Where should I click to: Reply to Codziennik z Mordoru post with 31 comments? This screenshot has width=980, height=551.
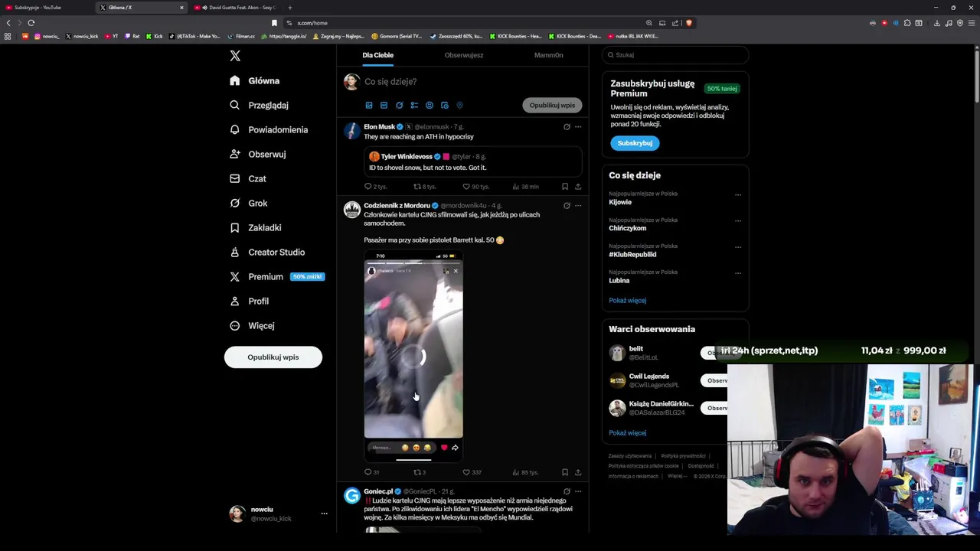click(x=372, y=472)
